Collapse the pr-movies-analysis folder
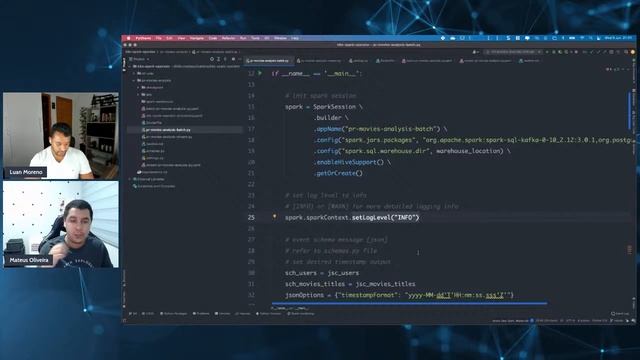The image size is (640, 360). coord(134,80)
